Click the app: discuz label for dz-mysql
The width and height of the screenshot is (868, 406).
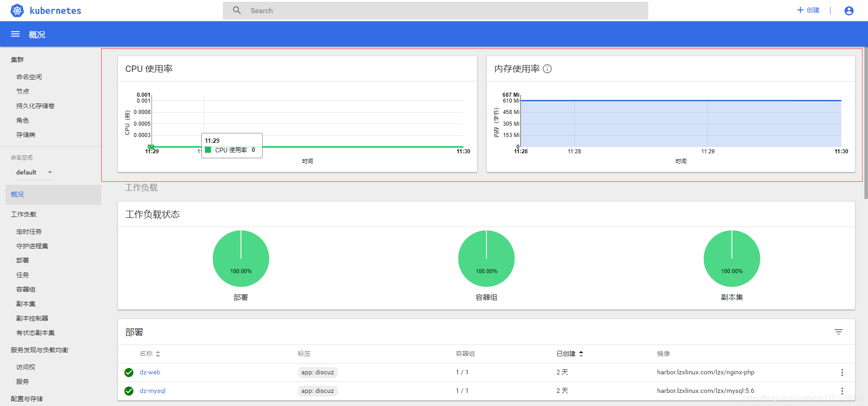coord(318,391)
